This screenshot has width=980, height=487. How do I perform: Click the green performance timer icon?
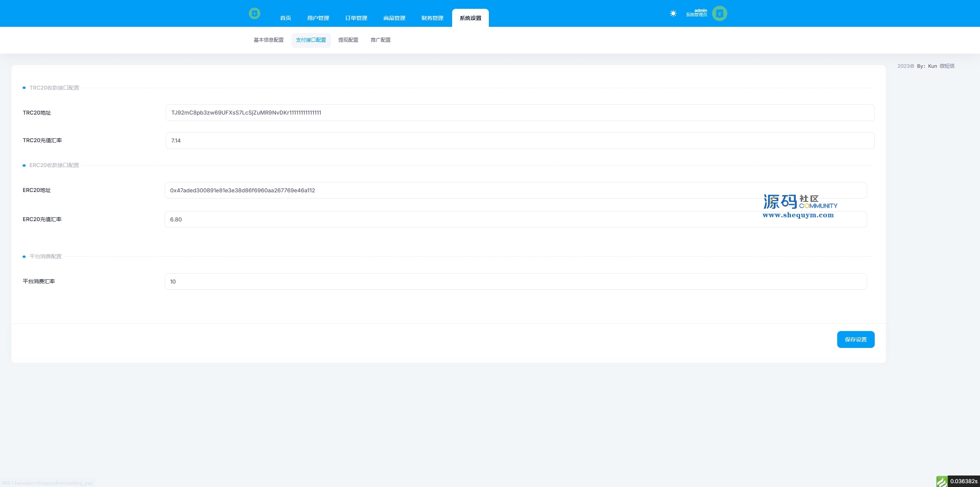[942, 481]
